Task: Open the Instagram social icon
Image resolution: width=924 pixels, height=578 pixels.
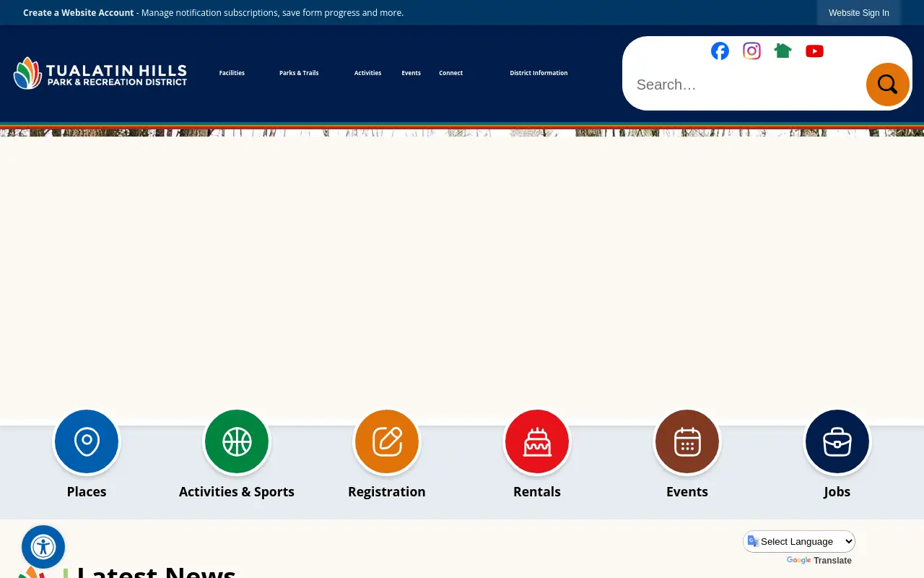Action: pos(751,51)
